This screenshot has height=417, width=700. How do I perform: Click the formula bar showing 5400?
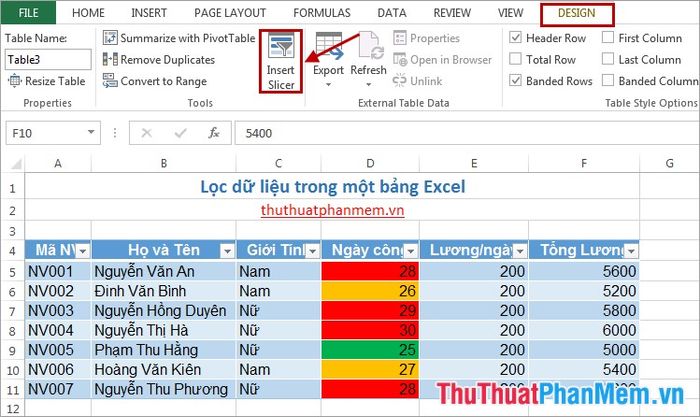467,133
